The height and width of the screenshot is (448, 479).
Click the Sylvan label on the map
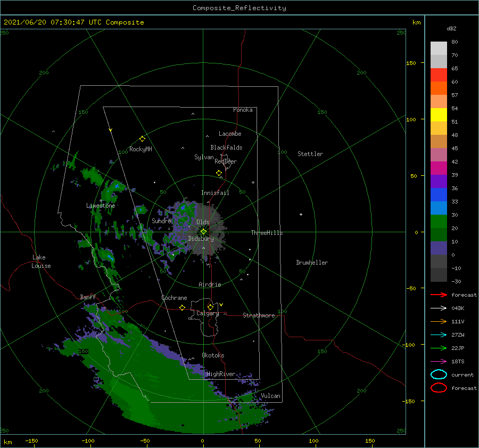[204, 157]
